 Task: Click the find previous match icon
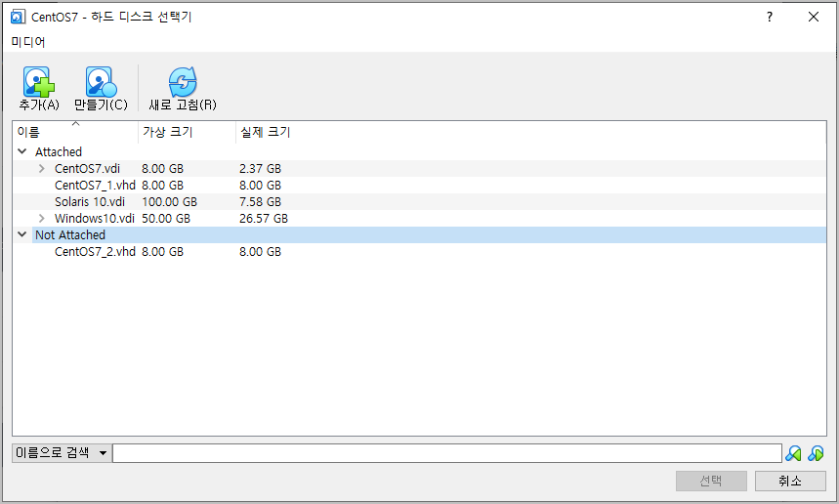click(x=793, y=454)
